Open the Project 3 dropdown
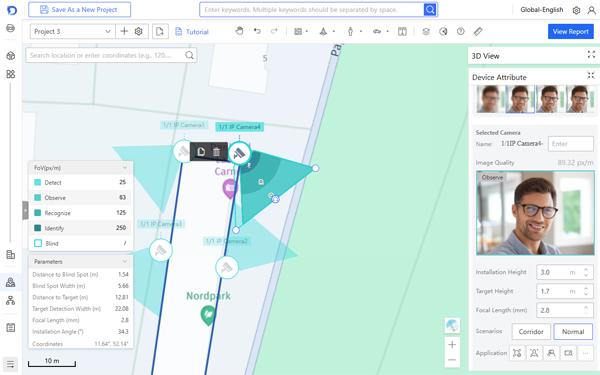 pyautogui.click(x=72, y=31)
